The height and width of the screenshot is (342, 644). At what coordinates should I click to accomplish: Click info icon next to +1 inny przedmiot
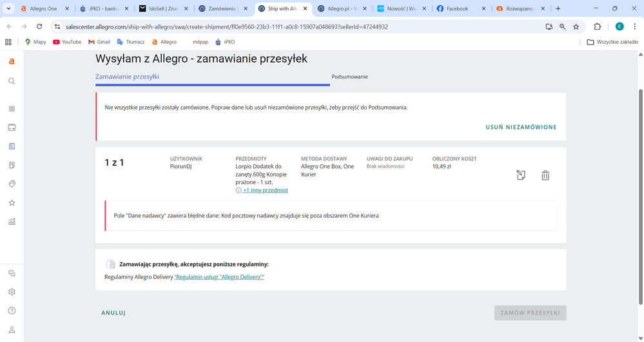239,191
